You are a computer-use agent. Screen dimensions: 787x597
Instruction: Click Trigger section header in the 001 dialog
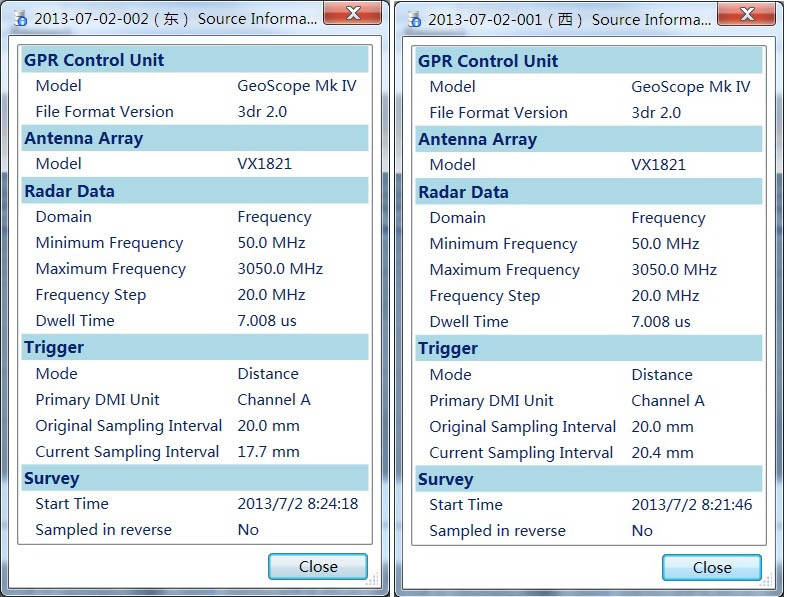click(448, 348)
